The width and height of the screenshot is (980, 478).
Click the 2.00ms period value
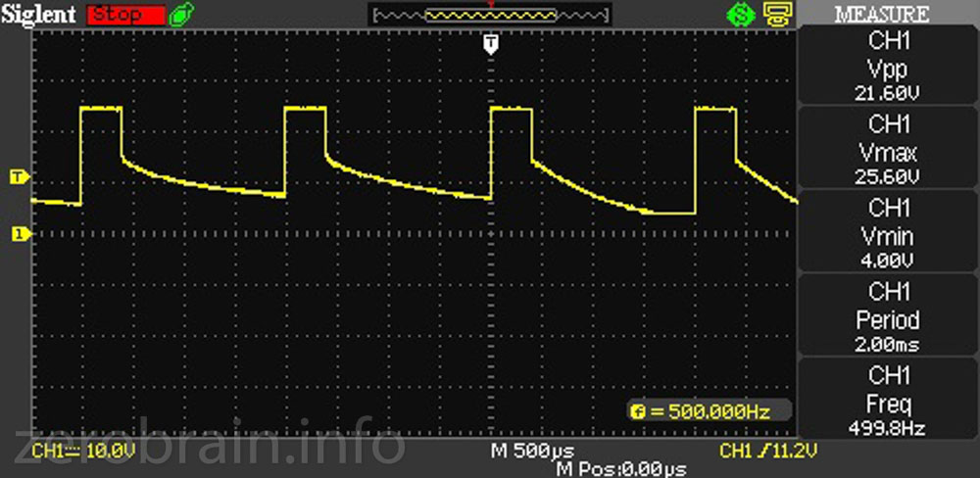click(888, 344)
